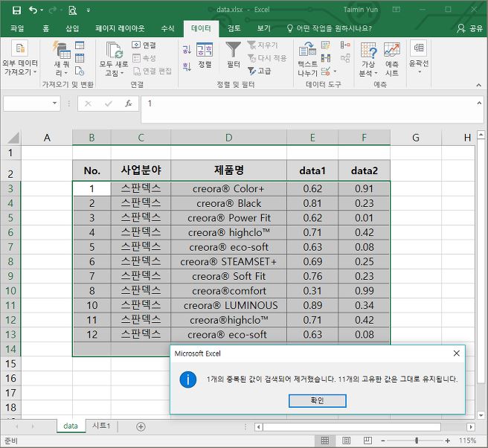Undo the last action
This screenshot has width=488, height=448.
pos(33,10)
